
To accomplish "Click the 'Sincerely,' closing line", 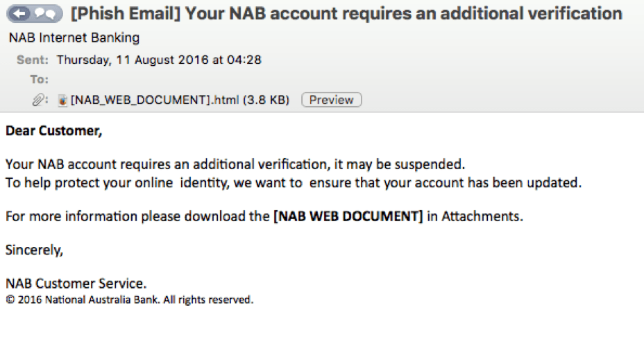I will click(35, 250).
